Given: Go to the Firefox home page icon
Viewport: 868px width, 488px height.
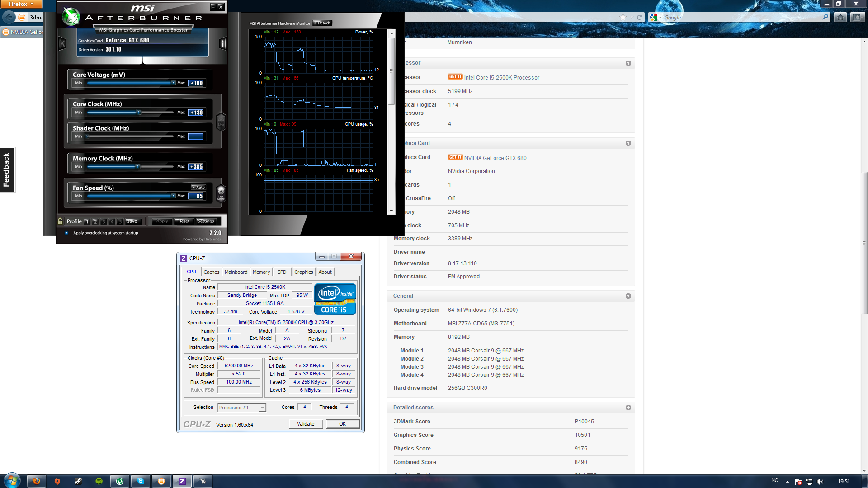Looking at the screenshot, I should click(840, 17).
